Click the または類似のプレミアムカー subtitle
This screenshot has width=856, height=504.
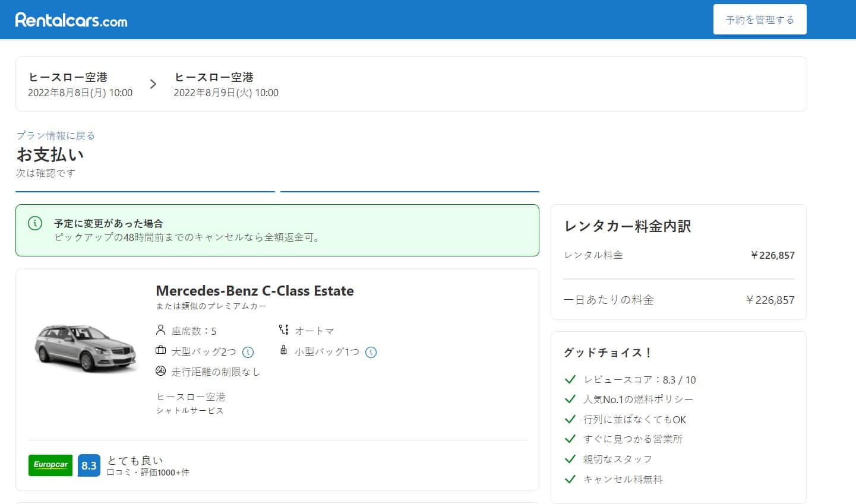click(211, 306)
